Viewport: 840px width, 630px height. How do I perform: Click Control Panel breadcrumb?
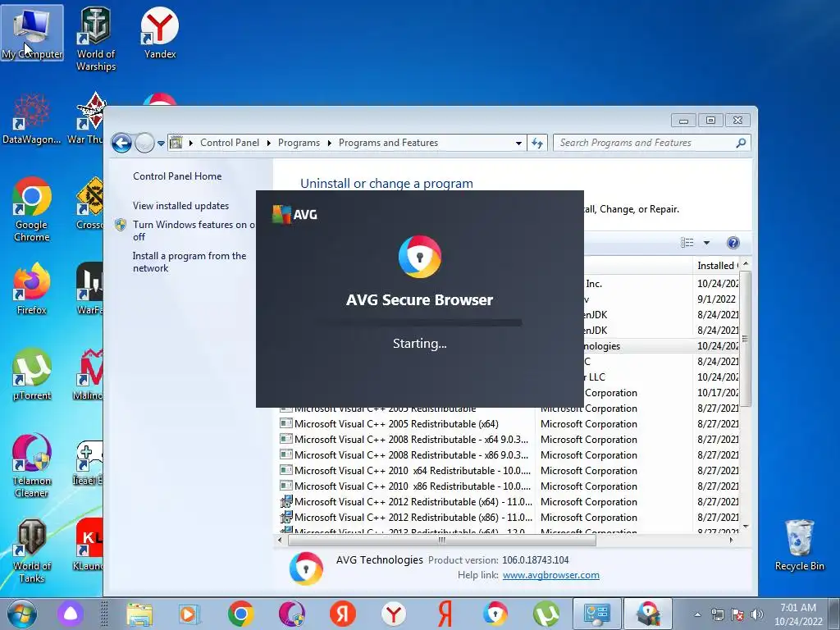230,143
